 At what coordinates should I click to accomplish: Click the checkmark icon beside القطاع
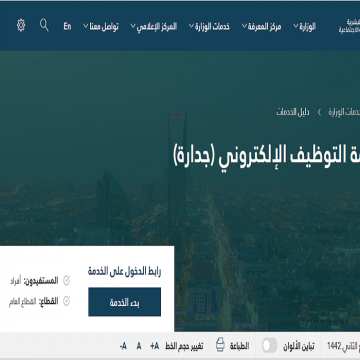tap(66, 302)
